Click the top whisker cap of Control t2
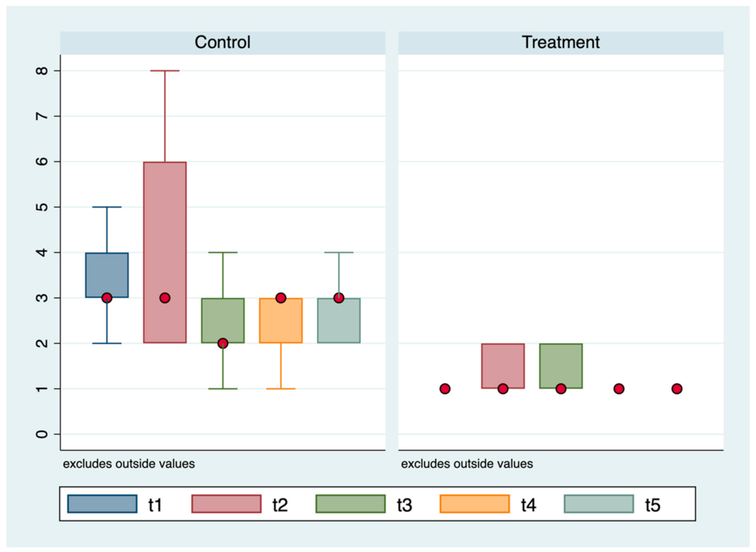756x552 pixels. [x=165, y=71]
